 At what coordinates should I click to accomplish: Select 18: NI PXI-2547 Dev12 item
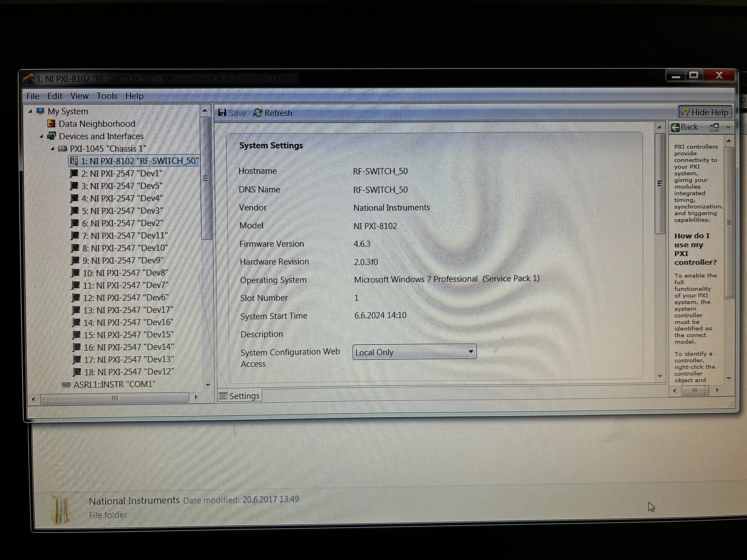pos(129,372)
